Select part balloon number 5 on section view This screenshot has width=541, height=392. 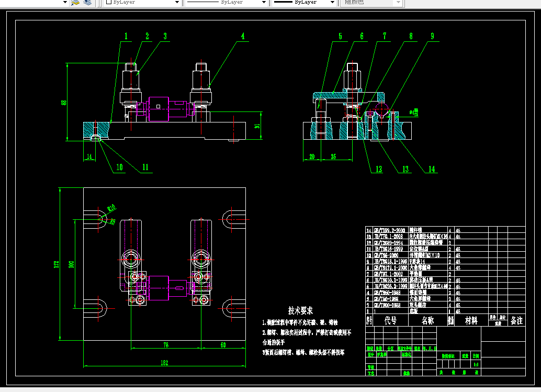coord(340,36)
